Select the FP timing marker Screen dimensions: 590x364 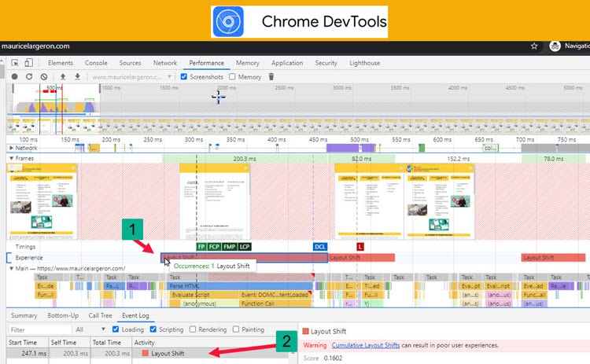pyautogui.click(x=201, y=247)
